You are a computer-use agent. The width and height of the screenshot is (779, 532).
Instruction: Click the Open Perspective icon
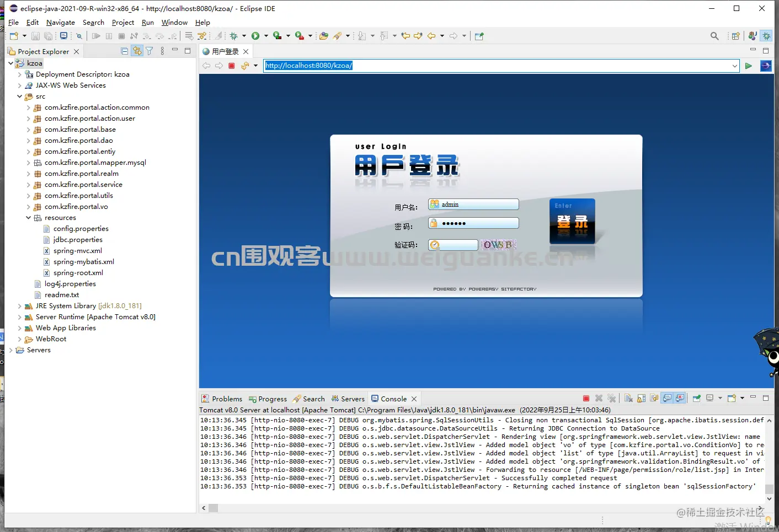point(735,36)
